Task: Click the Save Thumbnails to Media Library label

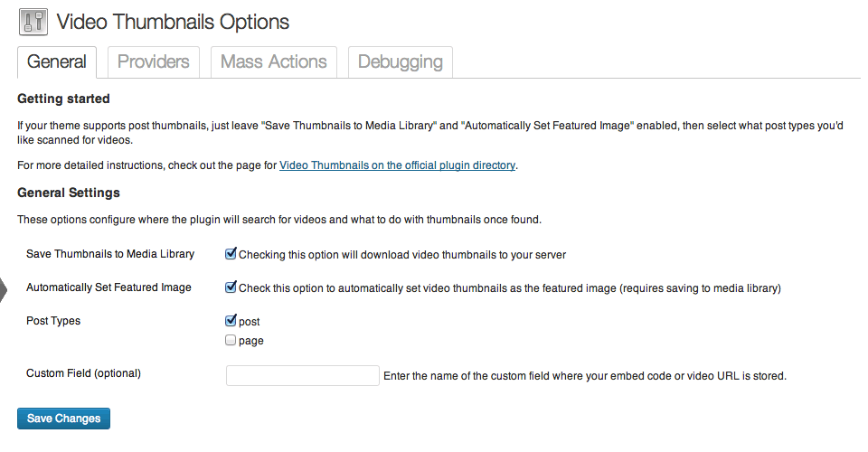Action: pyautogui.click(x=110, y=254)
